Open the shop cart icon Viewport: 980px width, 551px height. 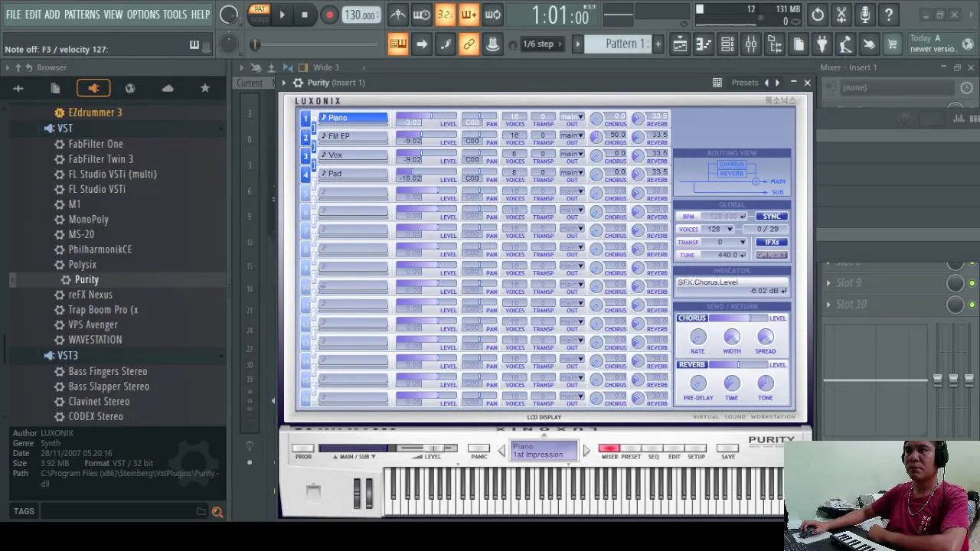tap(893, 44)
